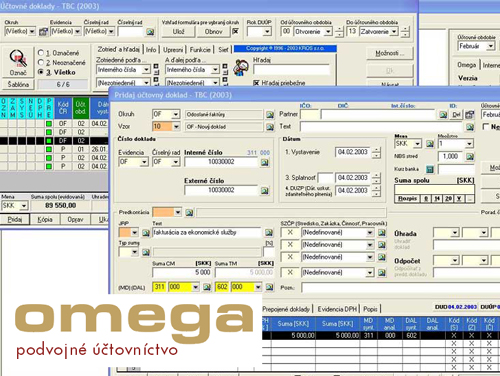The width and height of the screenshot is (500, 376).
Task: Switch to Funkcie tab
Action: 200,49
